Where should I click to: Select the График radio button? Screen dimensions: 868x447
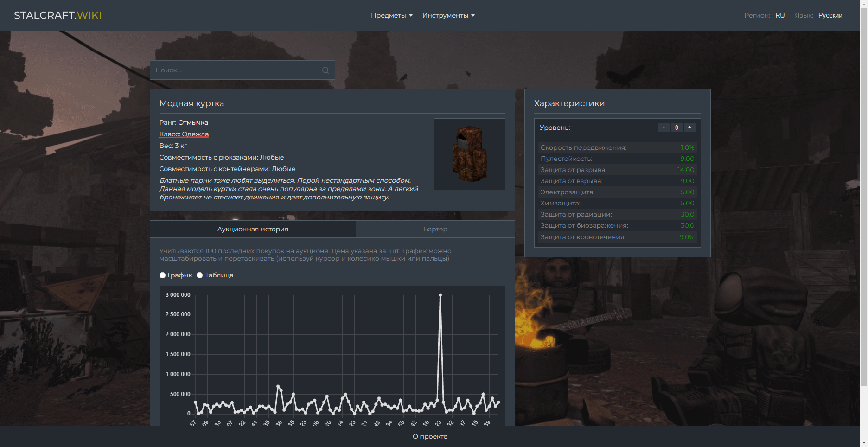162,275
